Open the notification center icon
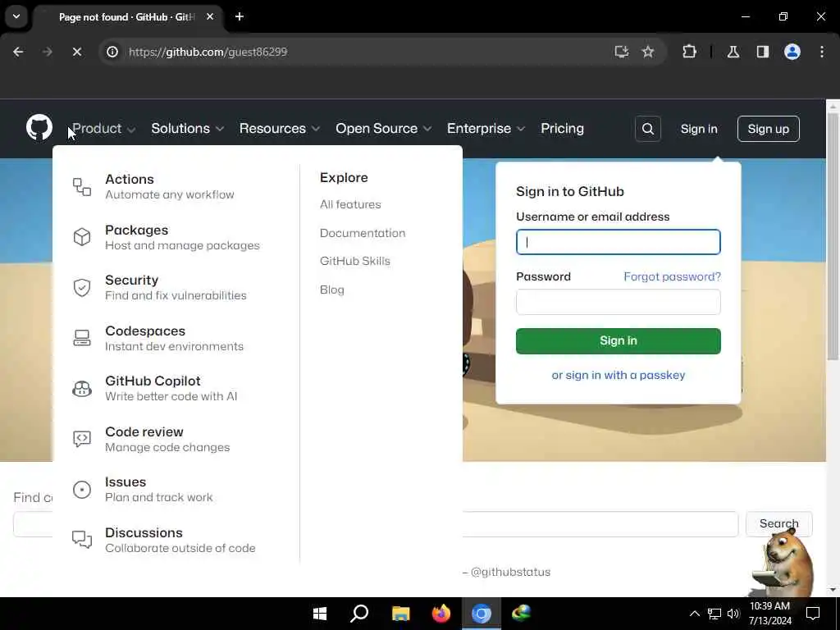This screenshot has width=840, height=630. point(813,614)
